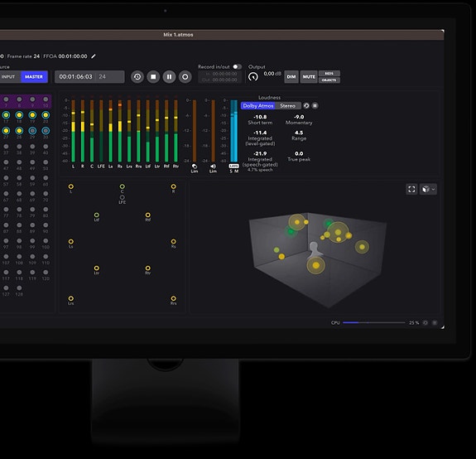Click the OBJECTS button

tap(329, 80)
